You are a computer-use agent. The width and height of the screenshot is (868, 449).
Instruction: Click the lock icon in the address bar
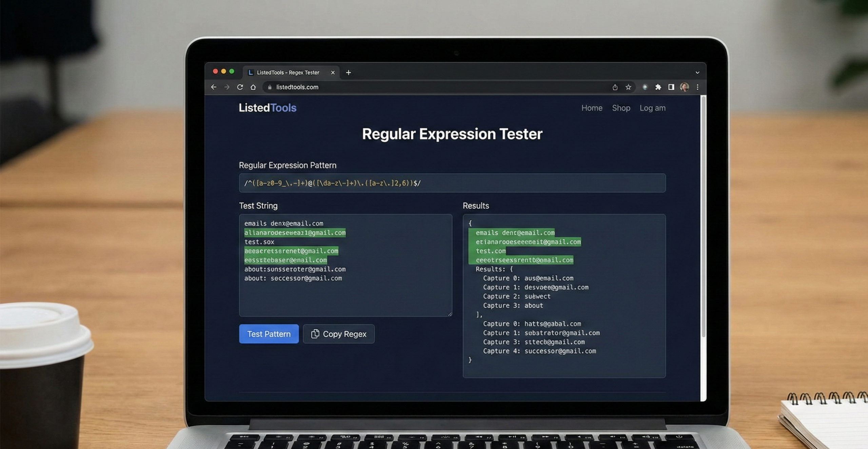[x=270, y=87]
